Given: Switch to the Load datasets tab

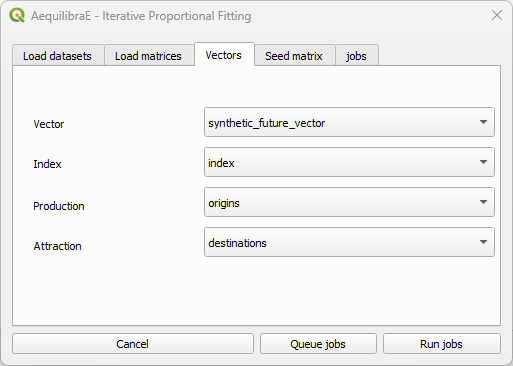Looking at the screenshot, I should pyautogui.click(x=57, y=56).
